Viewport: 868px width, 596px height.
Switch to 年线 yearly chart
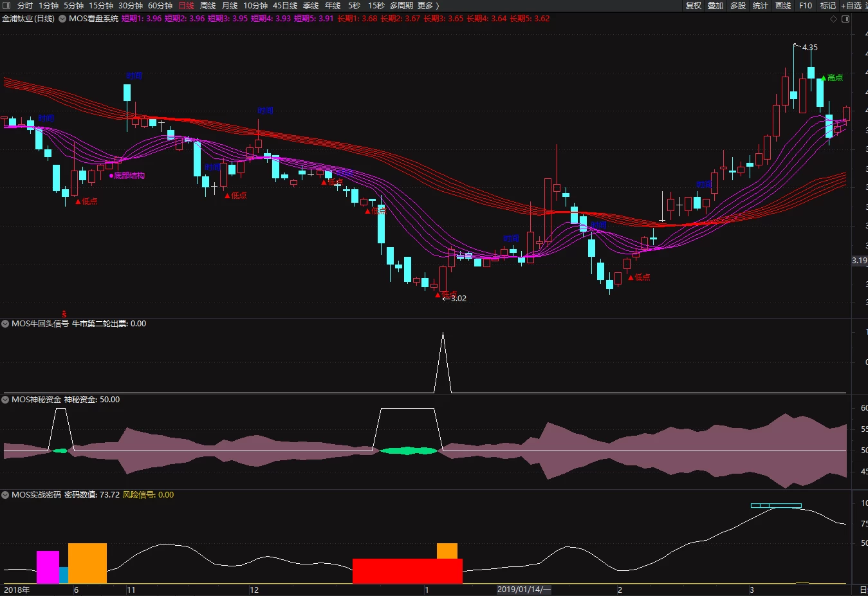click(333, 6)
